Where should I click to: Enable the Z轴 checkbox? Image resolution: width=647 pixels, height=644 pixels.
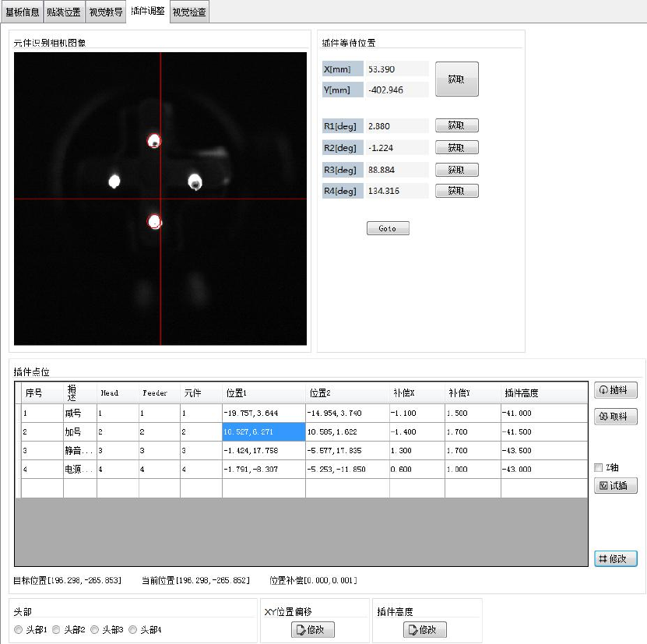click(x=599, y=467)
